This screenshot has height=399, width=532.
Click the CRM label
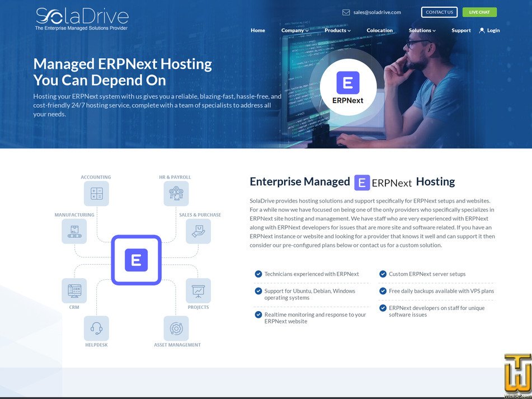[74, 307]
